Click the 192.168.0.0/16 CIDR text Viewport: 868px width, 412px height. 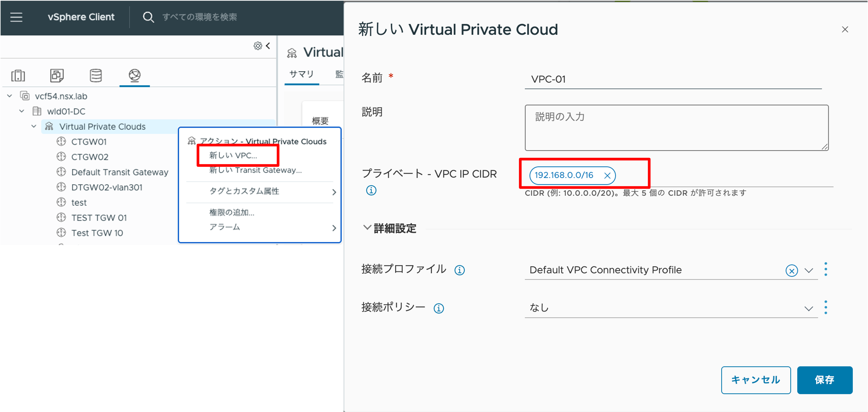point(564,175)
